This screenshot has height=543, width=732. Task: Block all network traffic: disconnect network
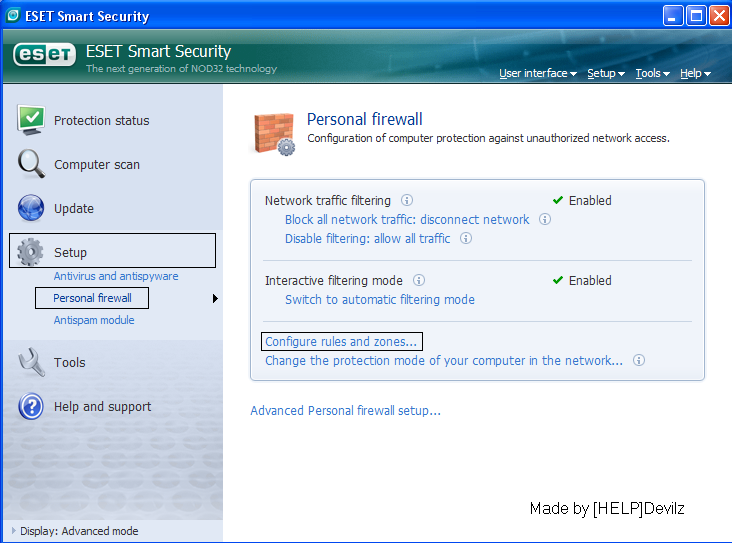tap(406, 220)
